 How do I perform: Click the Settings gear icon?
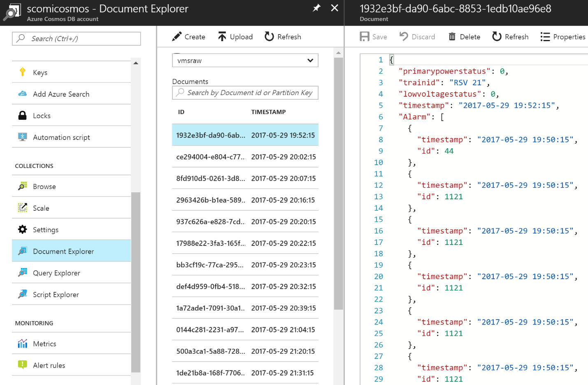pyautogui.click(x=23, y=229)
